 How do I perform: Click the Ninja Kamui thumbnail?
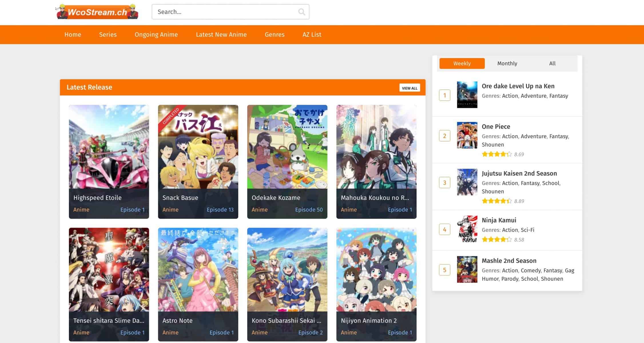pos(467,229)
